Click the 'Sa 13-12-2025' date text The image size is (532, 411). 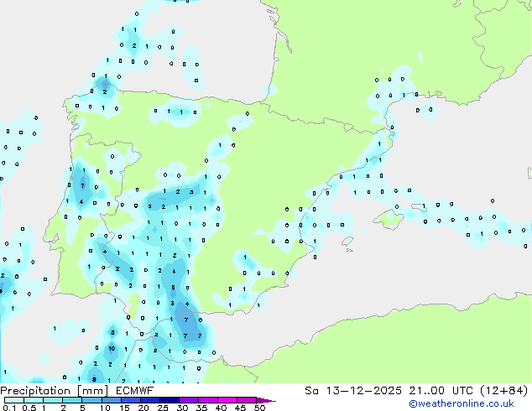(353, 391)
